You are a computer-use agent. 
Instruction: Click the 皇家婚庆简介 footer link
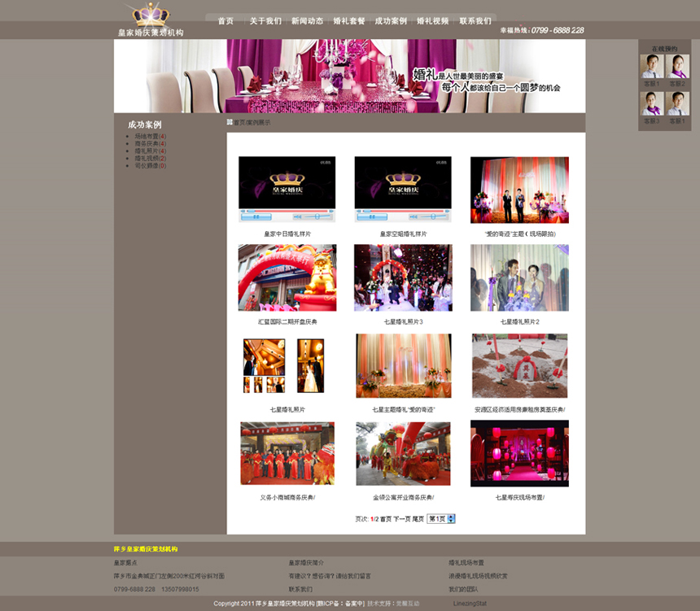(x=306, y=563)
